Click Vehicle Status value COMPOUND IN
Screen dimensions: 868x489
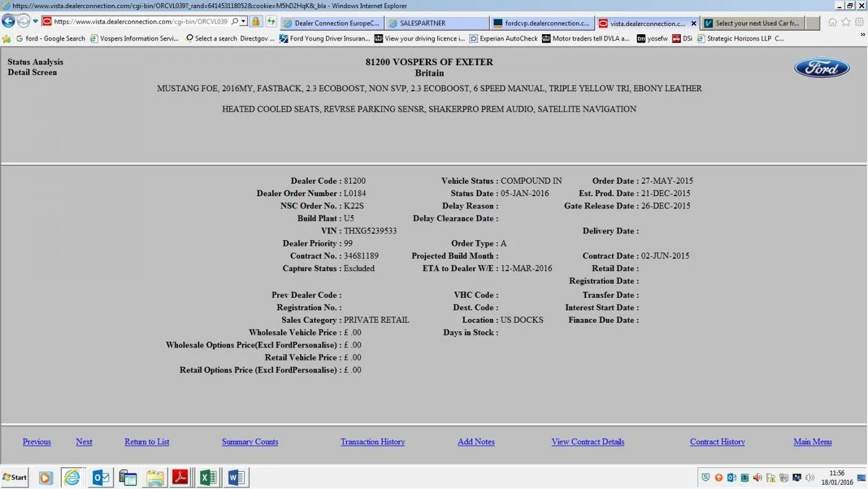531,181
